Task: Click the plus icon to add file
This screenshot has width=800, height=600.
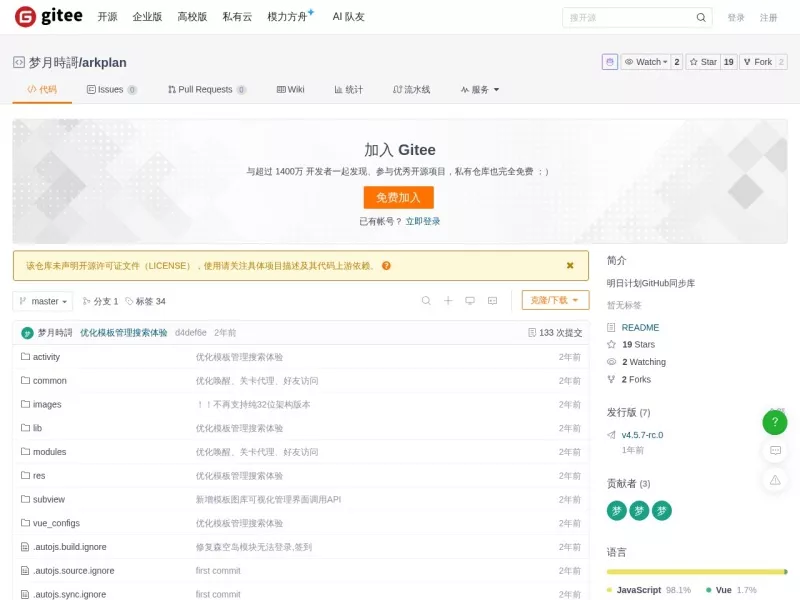Action: pyautogui.click(x=448, y=301)
